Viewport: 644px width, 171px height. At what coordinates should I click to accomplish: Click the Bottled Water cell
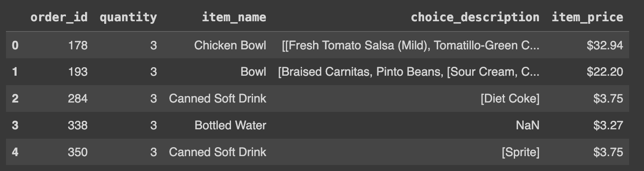click(230, 125)
